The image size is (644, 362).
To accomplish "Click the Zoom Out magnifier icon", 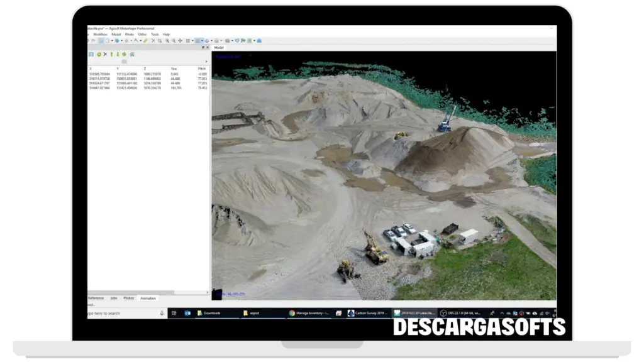I will (x=173, y=41).
